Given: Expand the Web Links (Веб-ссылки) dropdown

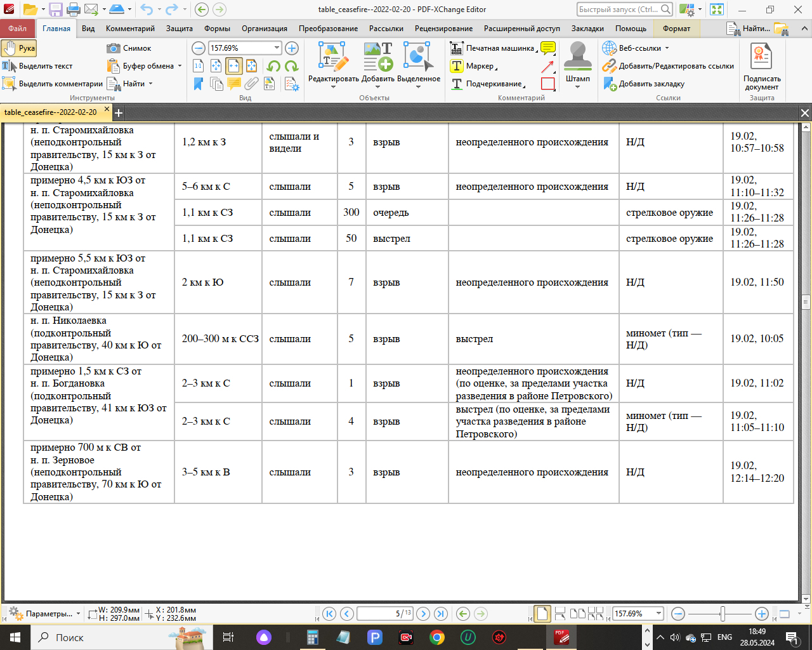Looking at the screenshot, I should pyautogui.click(x=667, y=48).
